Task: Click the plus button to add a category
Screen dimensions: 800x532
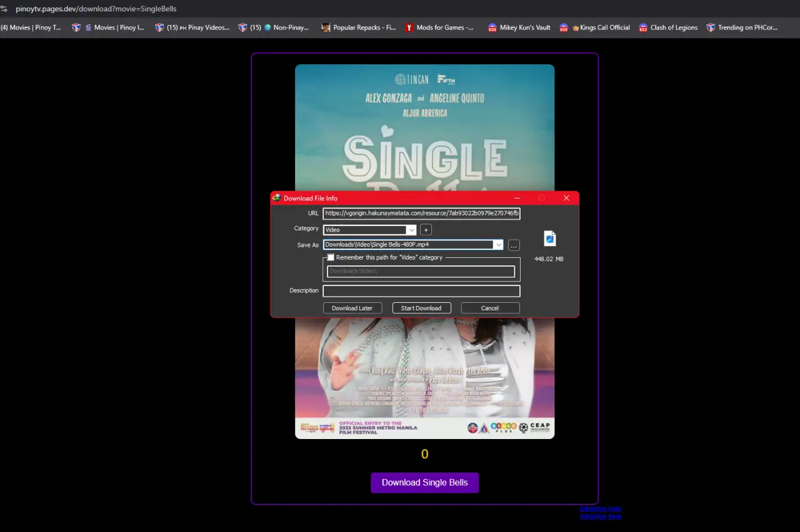Action: tap(426, 230)
